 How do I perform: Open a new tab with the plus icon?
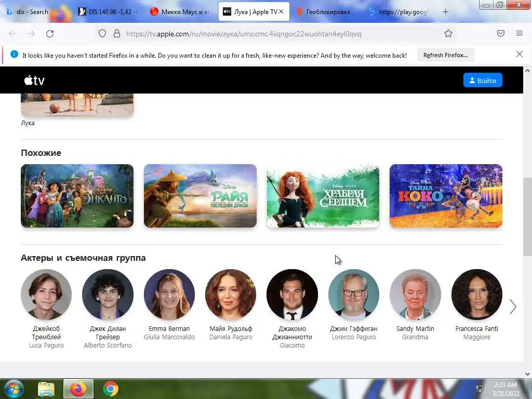(445, 12)
